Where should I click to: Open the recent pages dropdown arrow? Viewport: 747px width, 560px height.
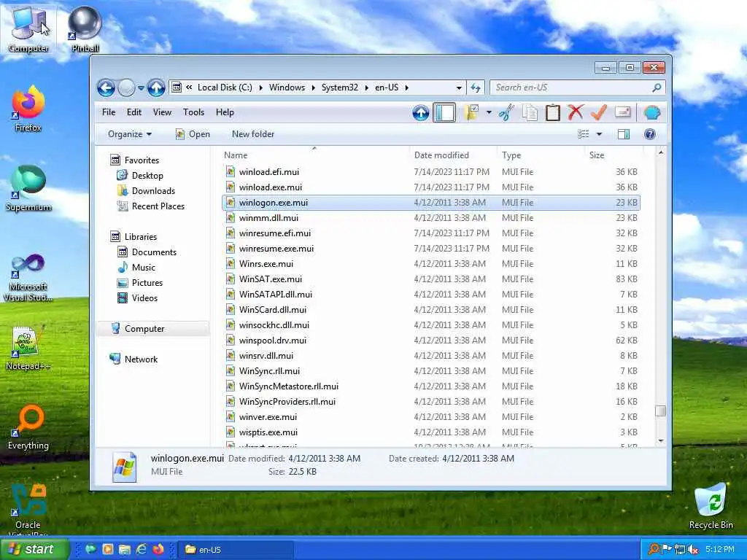click(141, 88)
